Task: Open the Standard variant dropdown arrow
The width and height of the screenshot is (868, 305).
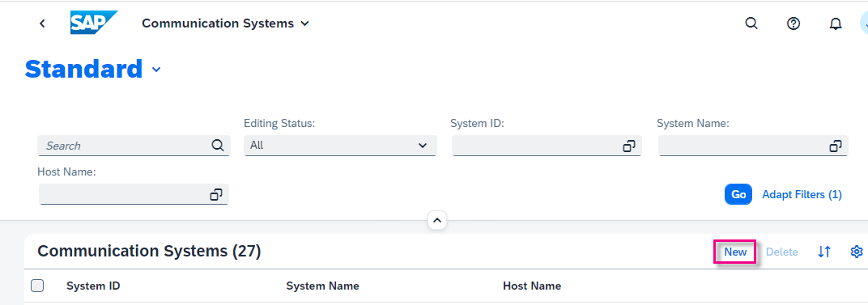Action: [156, 70]
